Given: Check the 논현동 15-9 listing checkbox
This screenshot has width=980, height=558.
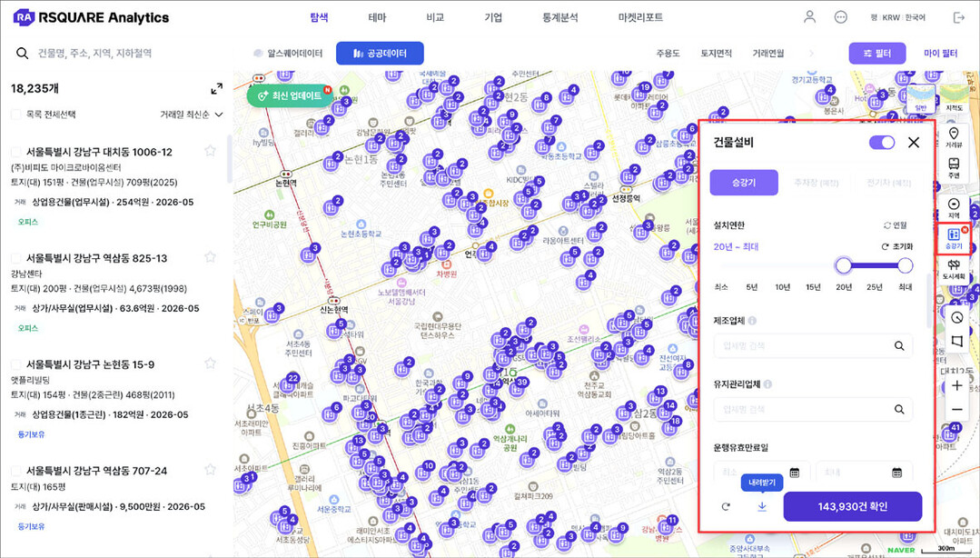Looking at the screenshot, I should (x=16, y=364).
